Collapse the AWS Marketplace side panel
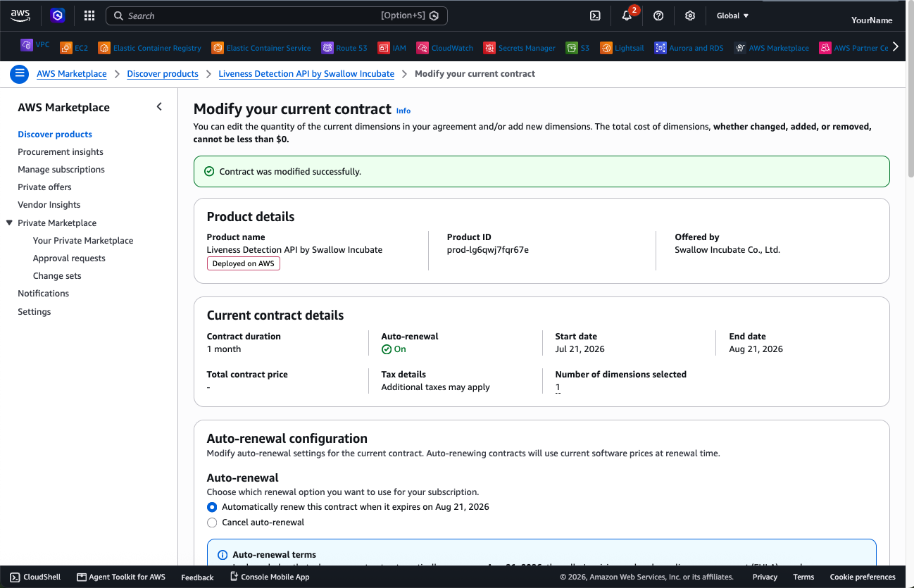This screenshot has width=914, height=588. coord(159,107)
